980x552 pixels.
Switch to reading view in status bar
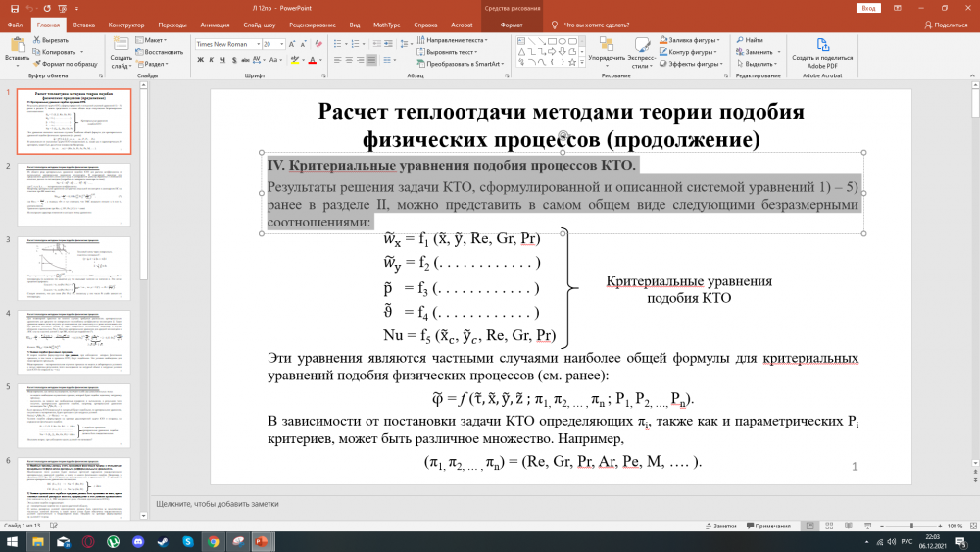848,526
